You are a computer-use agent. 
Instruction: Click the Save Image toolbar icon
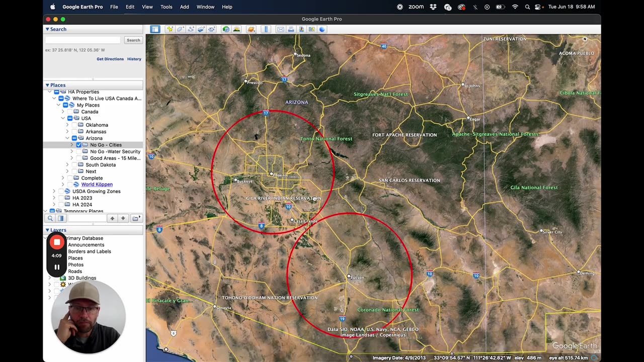pos(301,29)
